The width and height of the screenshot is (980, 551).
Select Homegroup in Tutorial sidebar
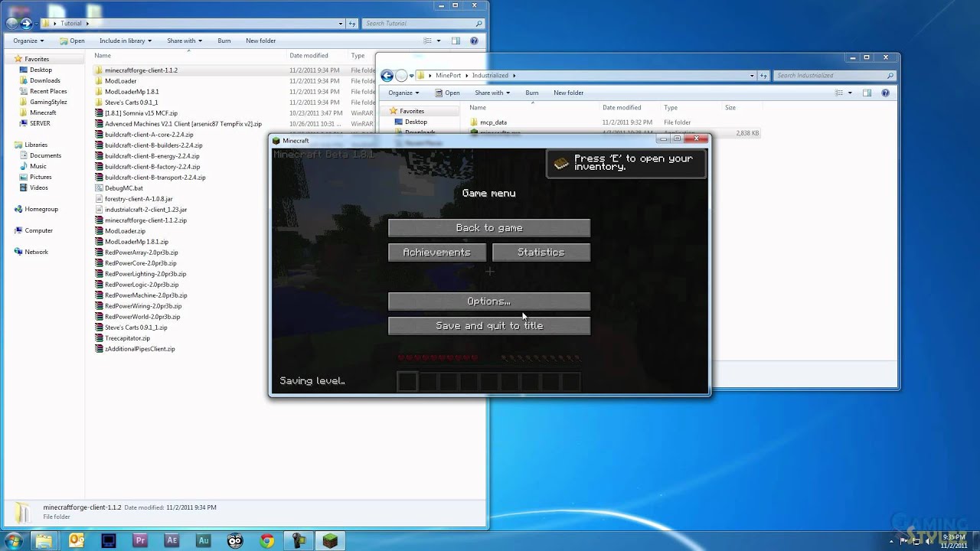point(41,209)
